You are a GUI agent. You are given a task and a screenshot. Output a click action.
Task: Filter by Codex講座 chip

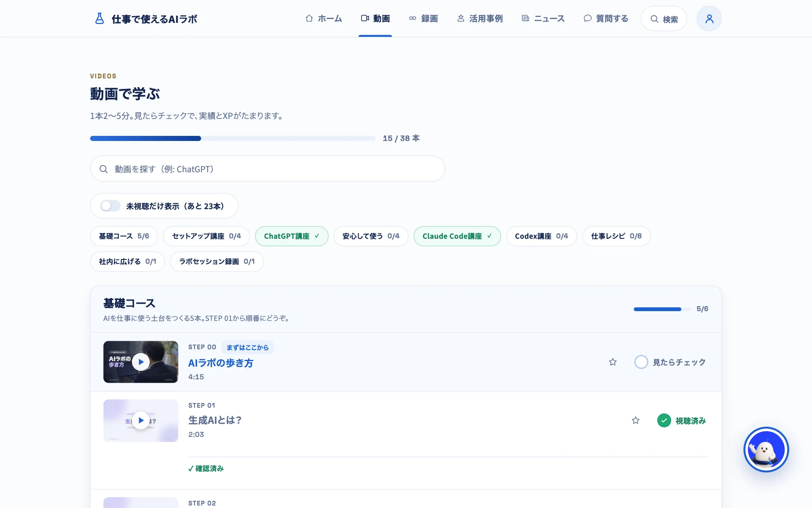point(541,236)
